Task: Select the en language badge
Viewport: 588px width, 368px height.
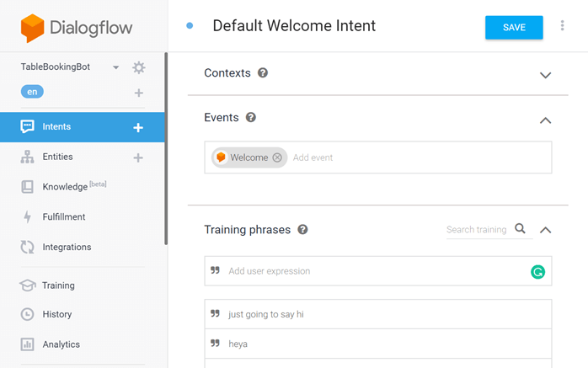Action: (x=32, y=92)
